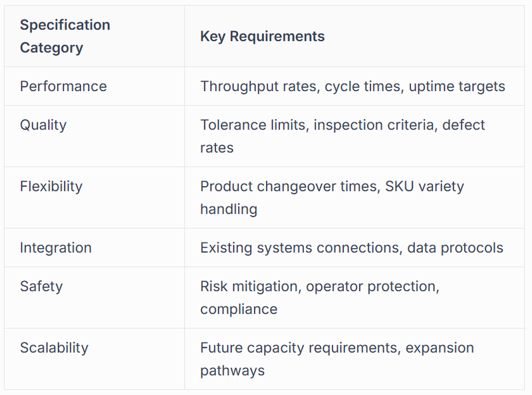Click the 'Tolerance limits' text
The width and height of the screenshot is (532, 395).
252,125
